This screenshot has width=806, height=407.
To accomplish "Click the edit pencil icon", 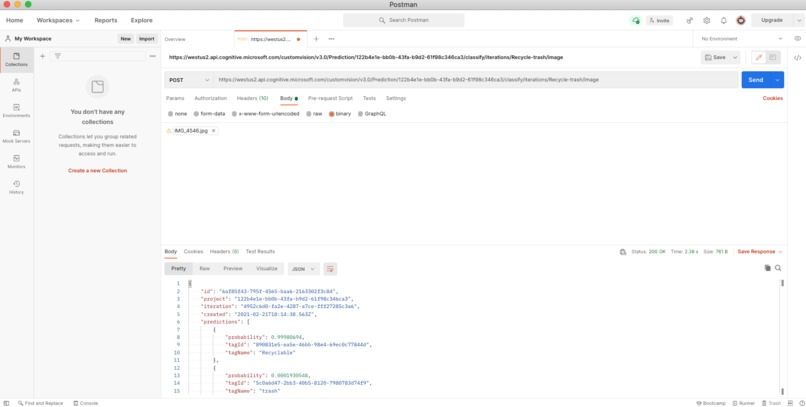I will tap(759, 58).
